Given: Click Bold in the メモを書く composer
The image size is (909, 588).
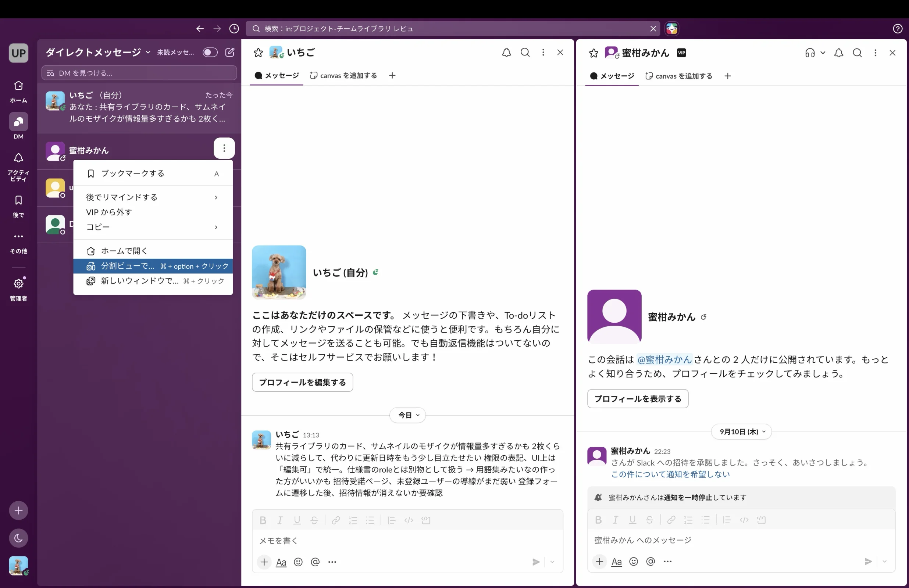Looking at the screenshot, I should 263,520.
